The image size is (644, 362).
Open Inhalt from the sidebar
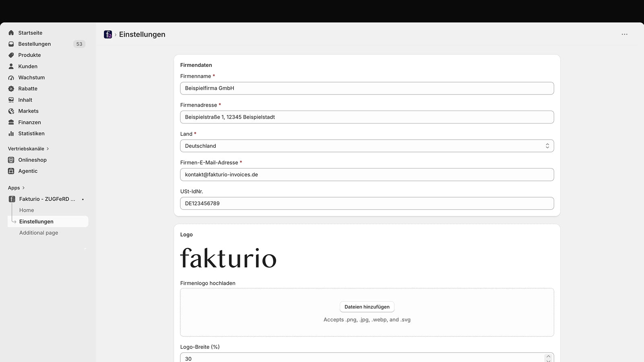pos(25,100)
